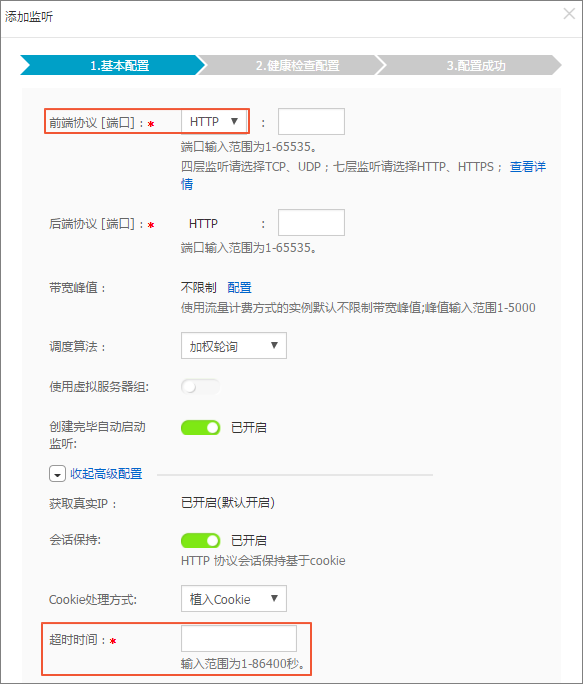Open the 查看详情 link
The width and height of the screenshot is (583, 684).
528,167
